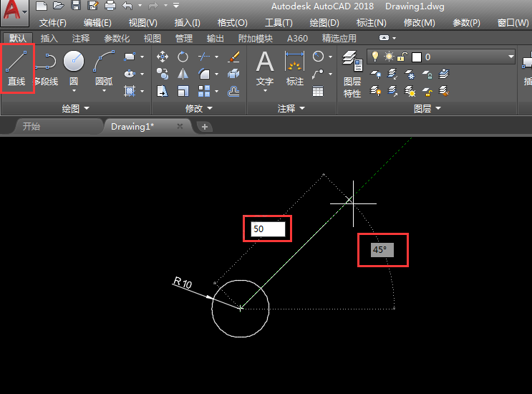
Task: Click the Plot printer icon
Action: tap(110, 6)
